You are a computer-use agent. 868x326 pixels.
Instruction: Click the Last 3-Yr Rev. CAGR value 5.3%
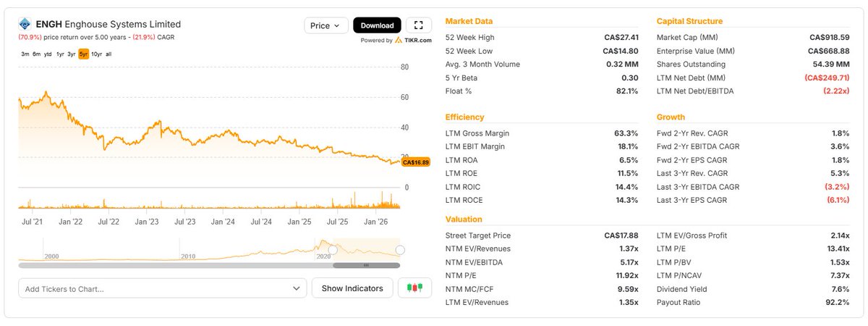tap(841, 174)
